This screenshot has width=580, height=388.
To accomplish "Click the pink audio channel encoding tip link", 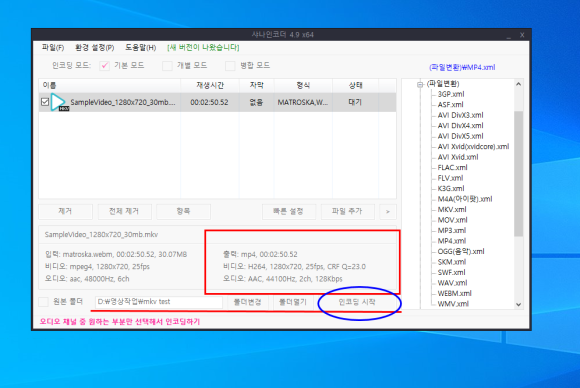I will point(120,321).
